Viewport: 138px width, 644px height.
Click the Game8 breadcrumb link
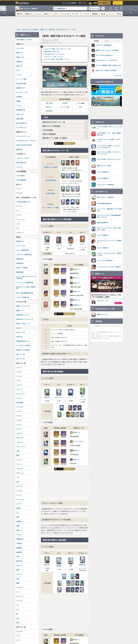18,30
